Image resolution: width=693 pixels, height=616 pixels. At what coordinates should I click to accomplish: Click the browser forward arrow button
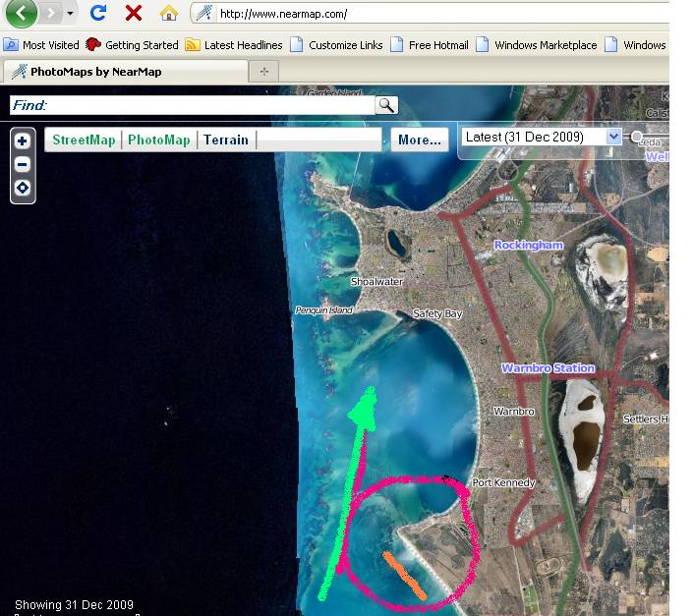pyautogui.click(x=50, y=13)
